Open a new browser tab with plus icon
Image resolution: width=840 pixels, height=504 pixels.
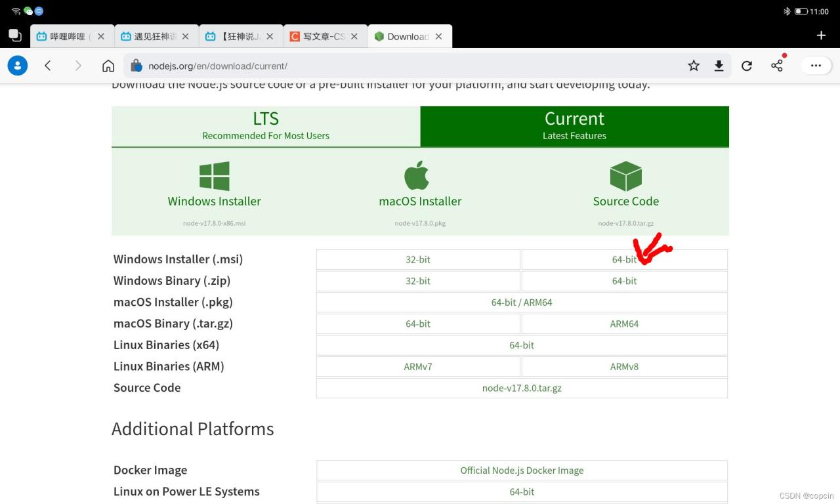point(821,35)
